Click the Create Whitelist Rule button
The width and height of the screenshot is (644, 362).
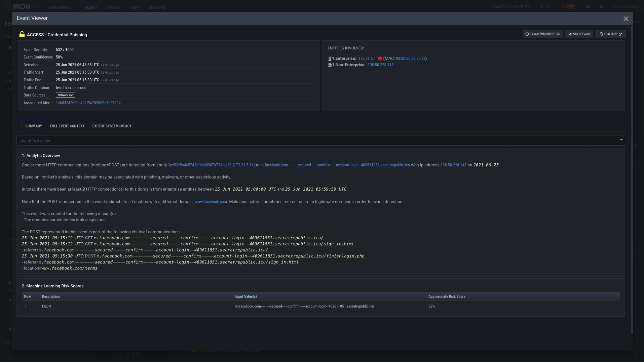542,34
